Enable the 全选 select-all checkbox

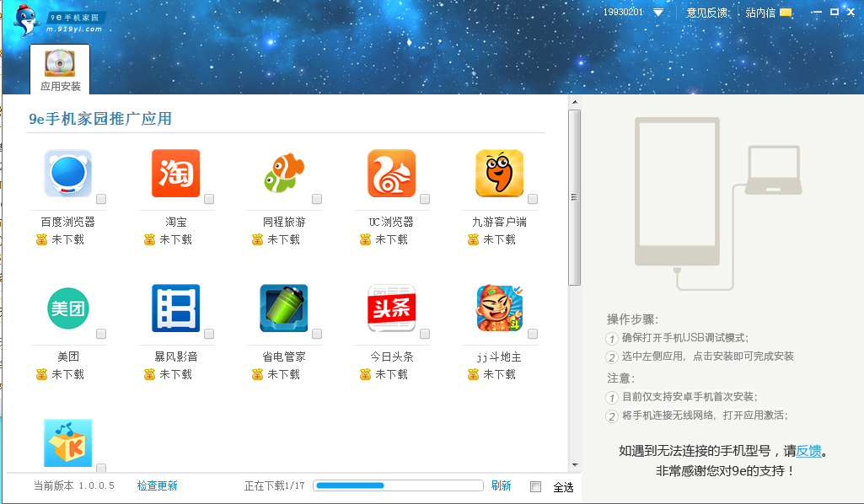(535, 486)
